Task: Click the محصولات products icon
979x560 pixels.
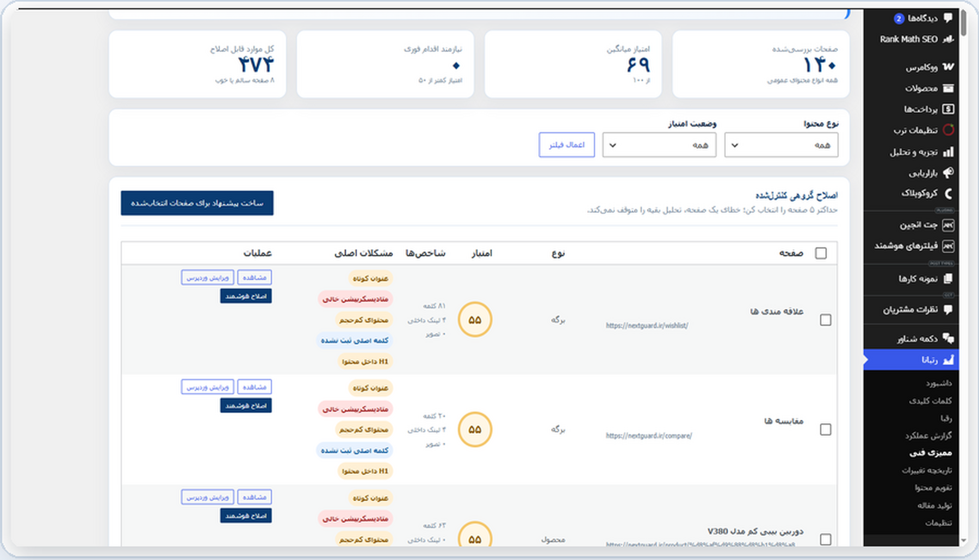Action: coord(948,88)
